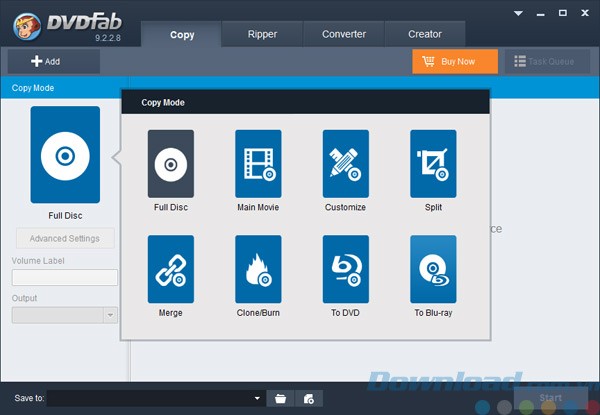600x415 pixels.
Task: Pick the Split copy mode
Action: pyautogui.click(x=433, y=164)
